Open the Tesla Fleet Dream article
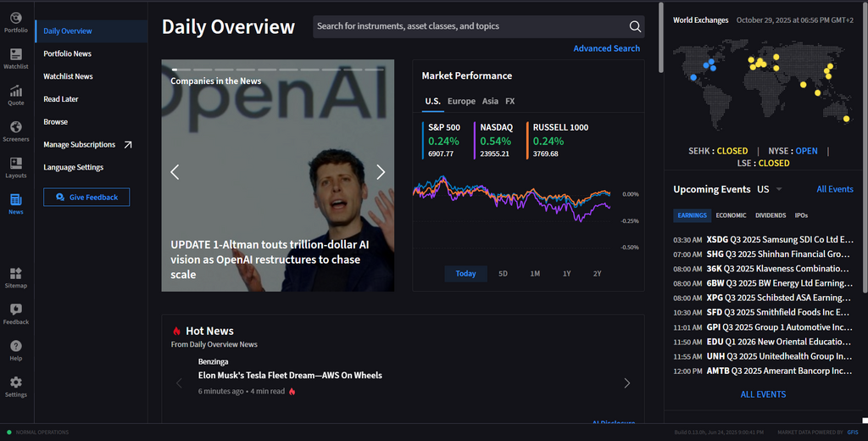 click(x=290, y=376)
